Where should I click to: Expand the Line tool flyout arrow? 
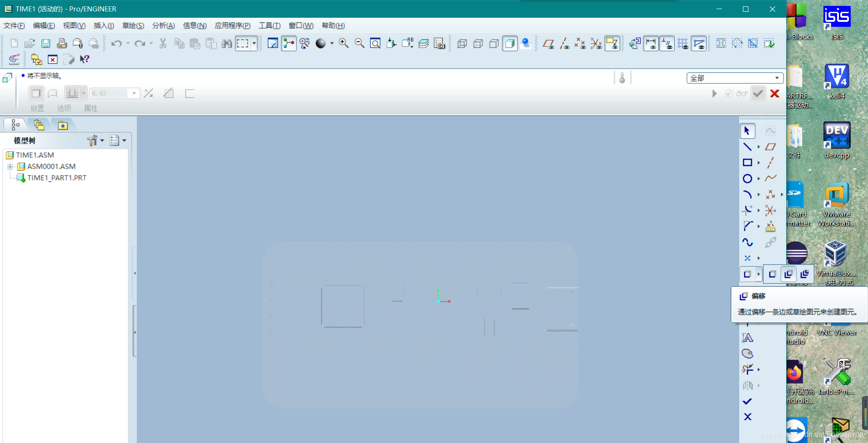(758, 146)
